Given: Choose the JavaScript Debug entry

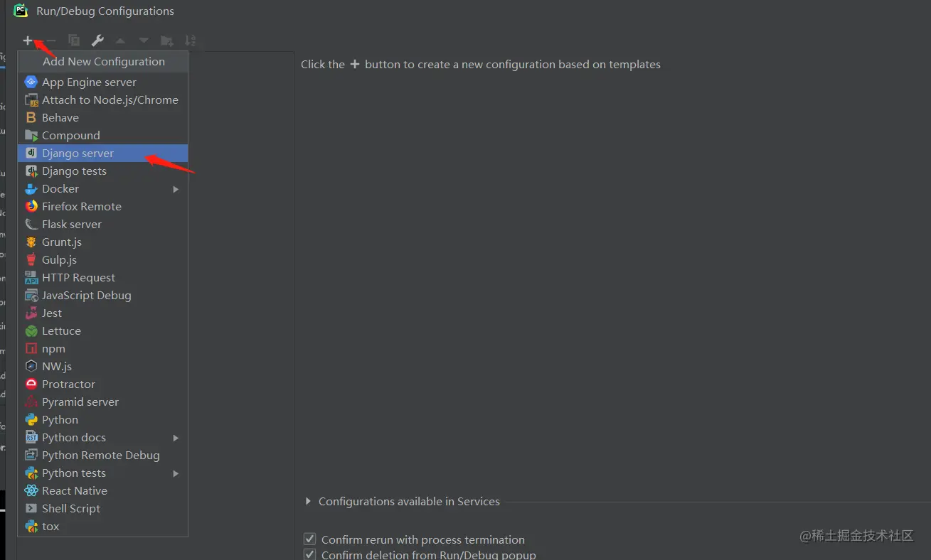Looking at the screenshot, I should coord(103,295).
